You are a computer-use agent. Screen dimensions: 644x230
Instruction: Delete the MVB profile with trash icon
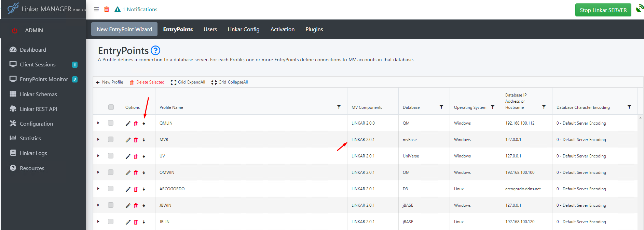[136, 140]
